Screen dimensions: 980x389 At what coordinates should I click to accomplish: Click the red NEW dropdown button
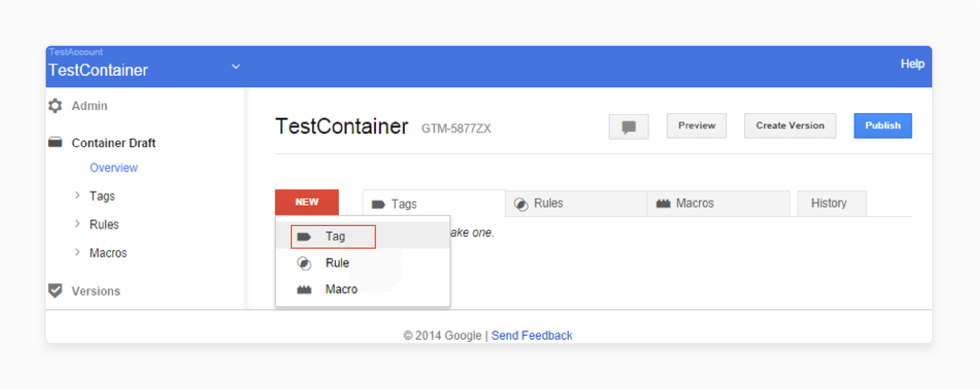(307, 202)
